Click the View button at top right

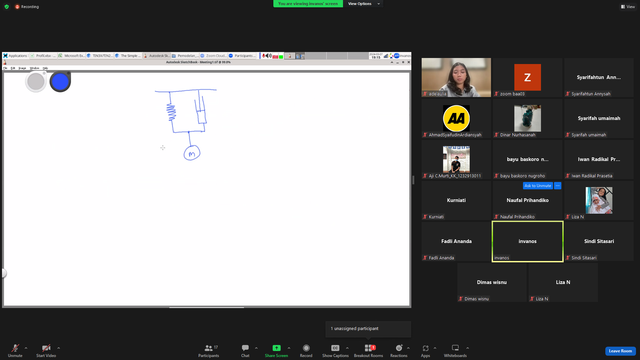(x=628, y=7)
